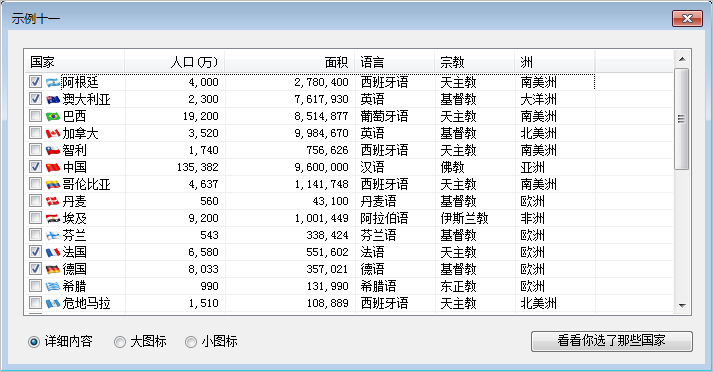Choose the 详细内容 view option
713x372 pixels.
click(34, 342)
